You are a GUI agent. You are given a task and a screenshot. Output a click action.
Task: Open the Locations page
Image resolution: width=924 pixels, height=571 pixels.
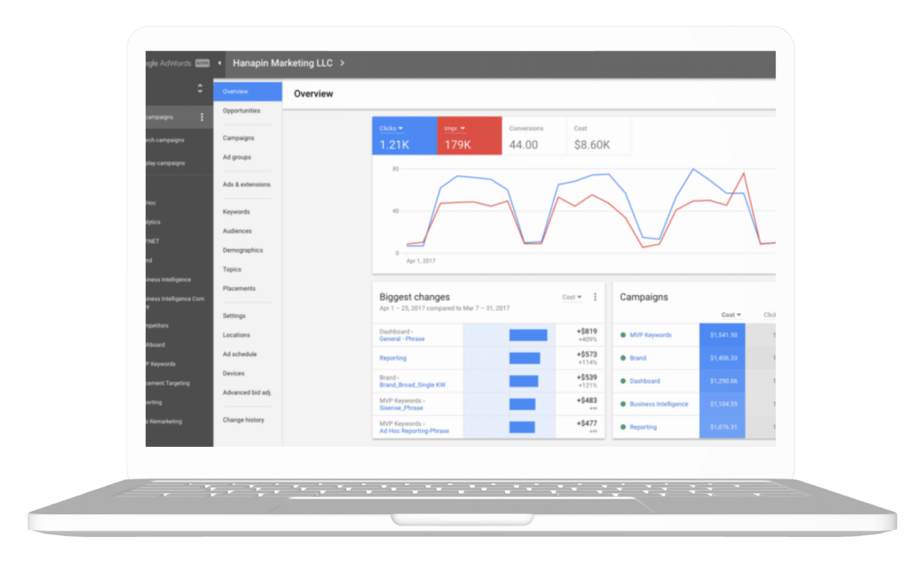(237, 335)
